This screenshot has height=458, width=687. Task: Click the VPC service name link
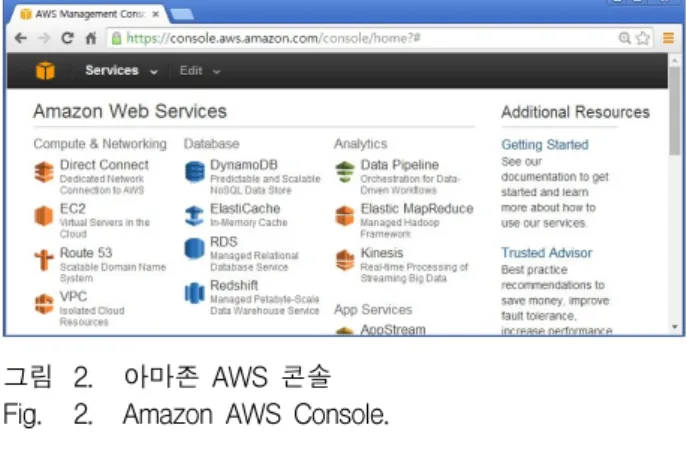[x=73, y=297]
